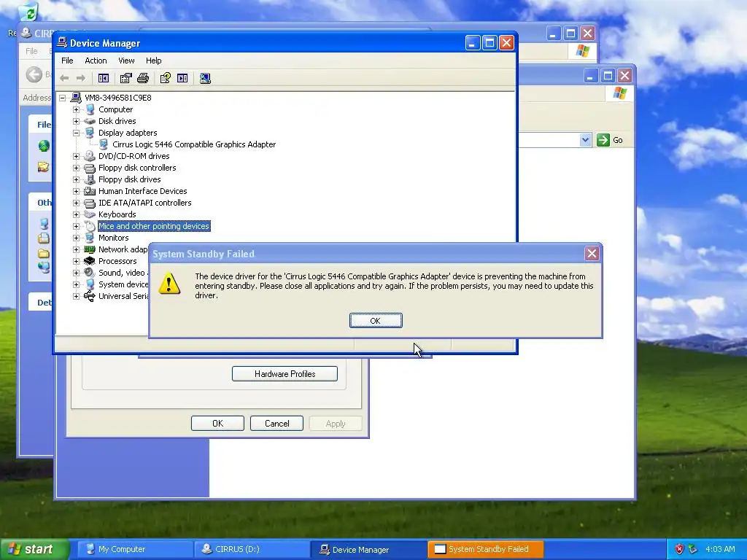Open the address bar dropdown beside Go
The height and width of the screenshot is (560, 747).
[x=586, y=140]
